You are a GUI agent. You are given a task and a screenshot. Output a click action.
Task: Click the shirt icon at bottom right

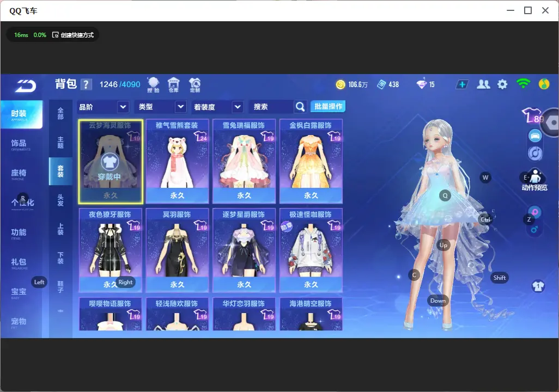538,286
